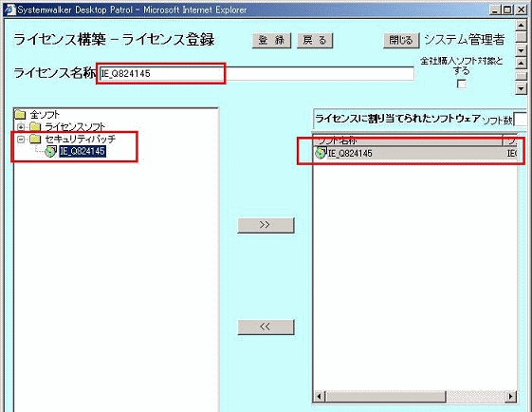Select IE_Q824145 row in assigned software list

[415, 154]
